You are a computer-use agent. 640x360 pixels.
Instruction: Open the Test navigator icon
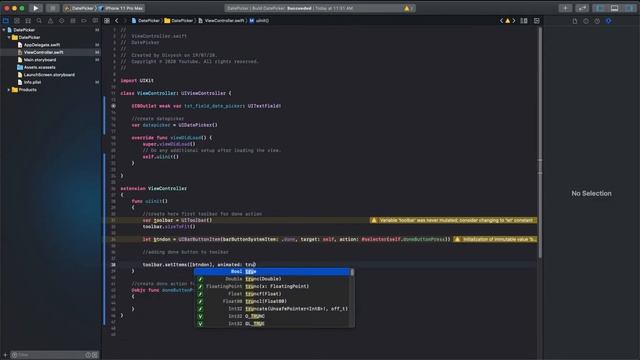(x=61, y=20)
